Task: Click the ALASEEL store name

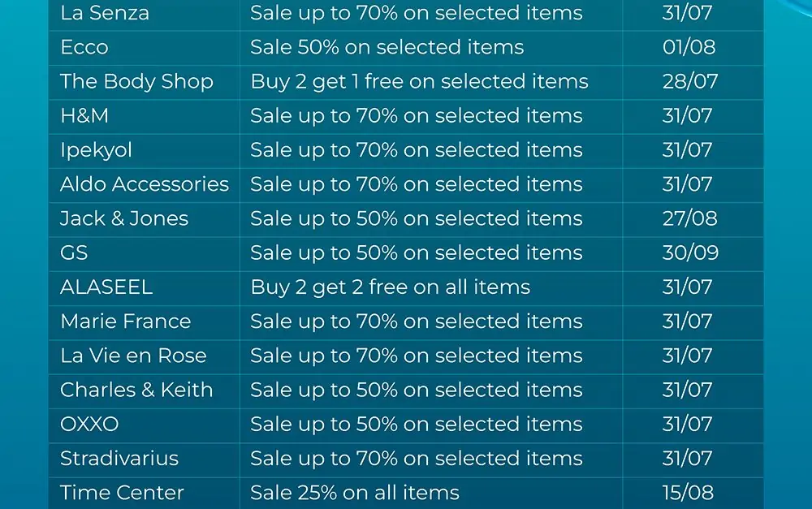Action: (x=106, y=287)
